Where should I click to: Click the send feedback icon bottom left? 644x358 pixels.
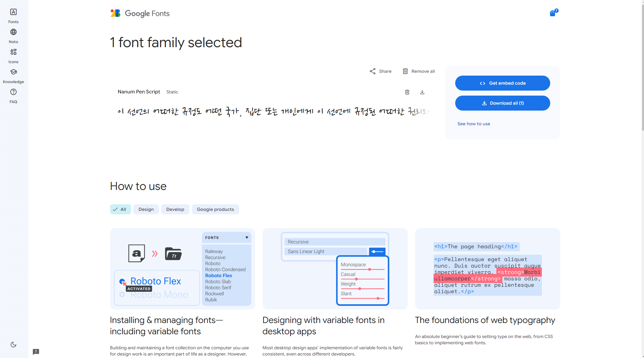click(36, 352)
